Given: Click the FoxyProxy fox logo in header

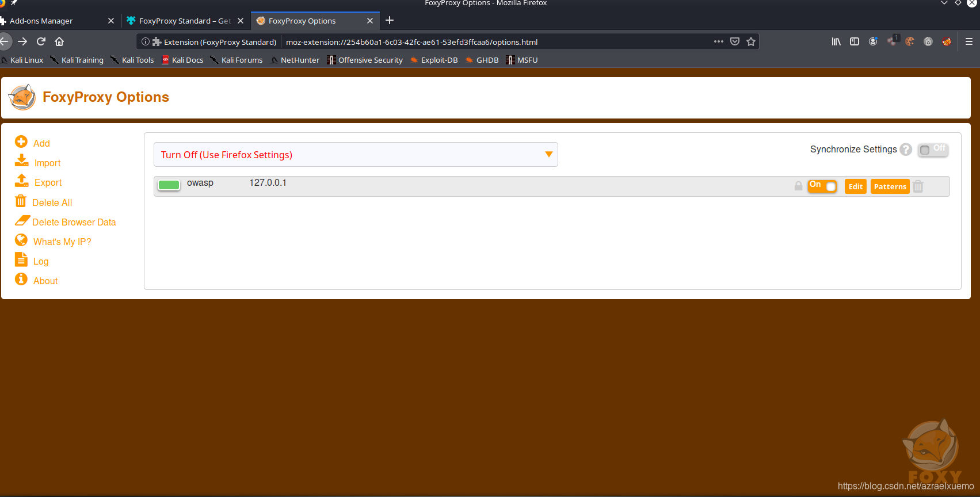Looking at the screenshot, I should [22, 97].
